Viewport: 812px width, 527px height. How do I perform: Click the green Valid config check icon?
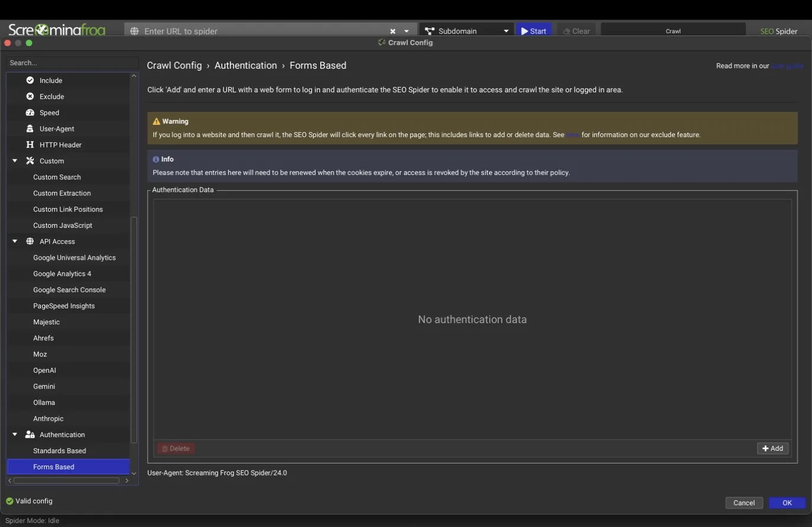(9, 501)
